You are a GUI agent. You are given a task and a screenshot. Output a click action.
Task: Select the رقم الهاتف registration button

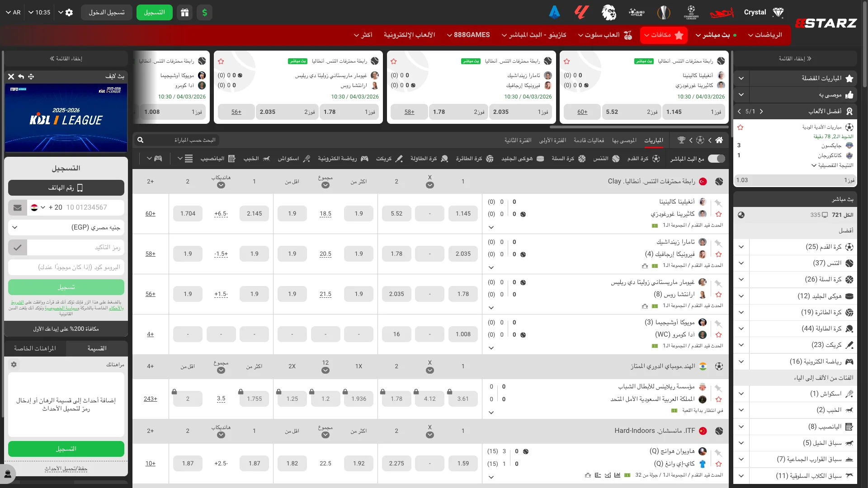pyautogui.click(x=66, y=188)
